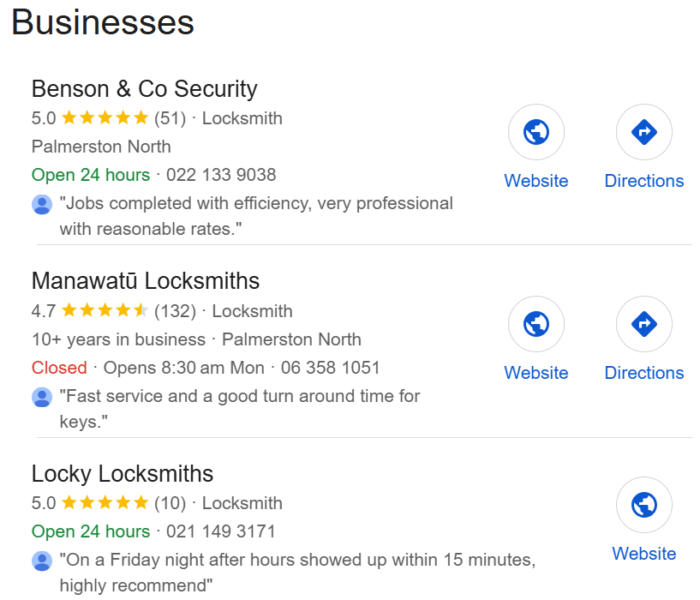
Task: Click the Website label for Manawatū Locksmiths
Action: pyautogui.click(x=536, y=373)
